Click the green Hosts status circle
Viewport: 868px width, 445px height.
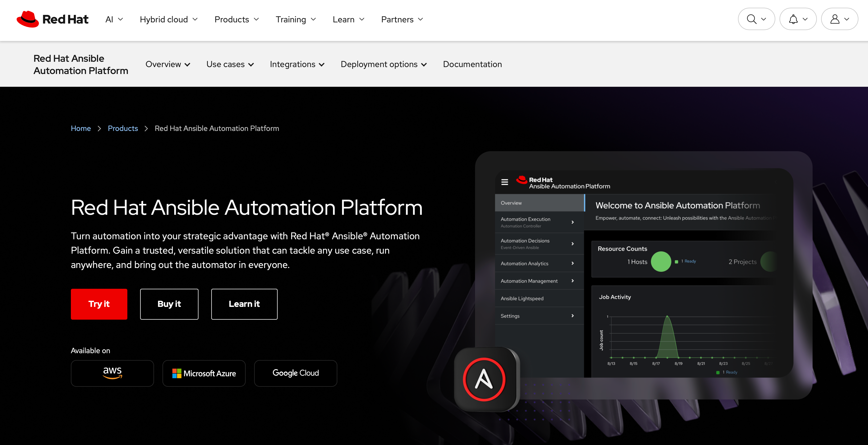661,262
